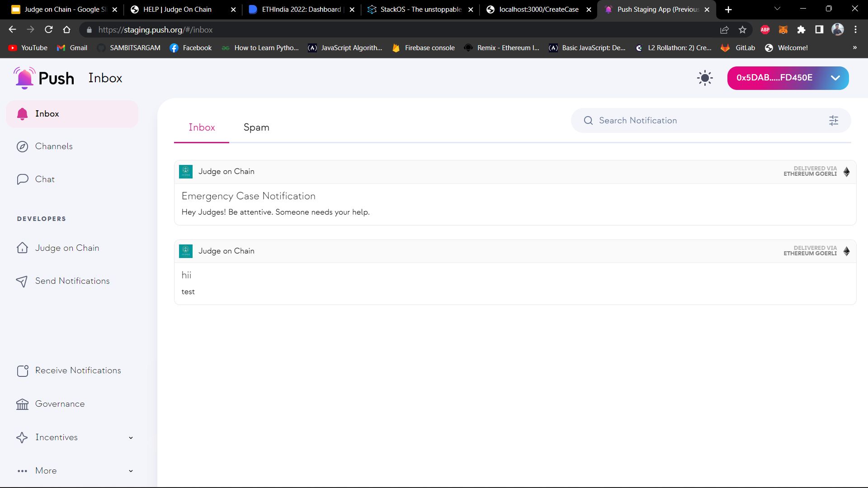Open Adblock Plus extension
The height and width of the screenshot is (488, 868).
pyautogui.click(x=765, y=30)
